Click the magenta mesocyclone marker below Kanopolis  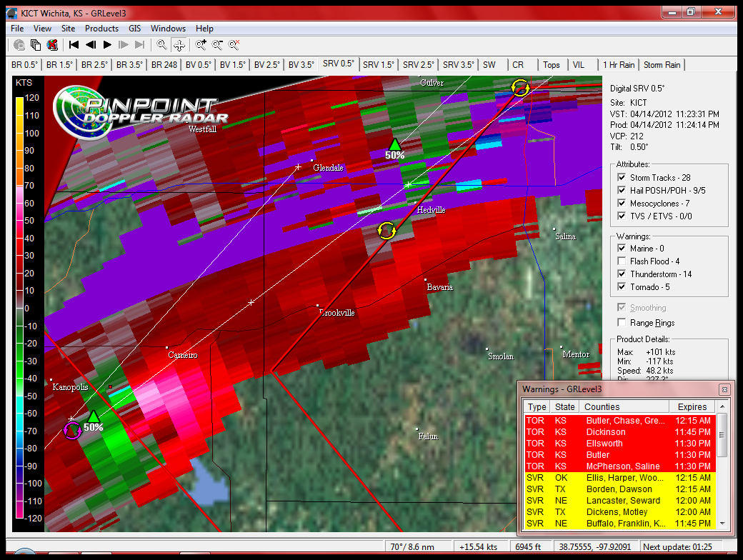point(72,431)
